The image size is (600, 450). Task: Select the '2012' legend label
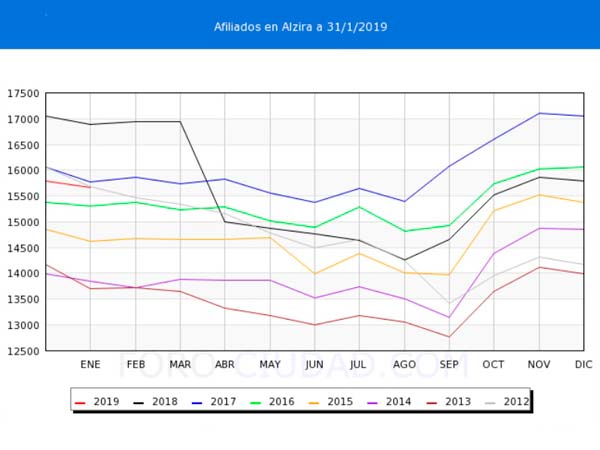[517, 402]
